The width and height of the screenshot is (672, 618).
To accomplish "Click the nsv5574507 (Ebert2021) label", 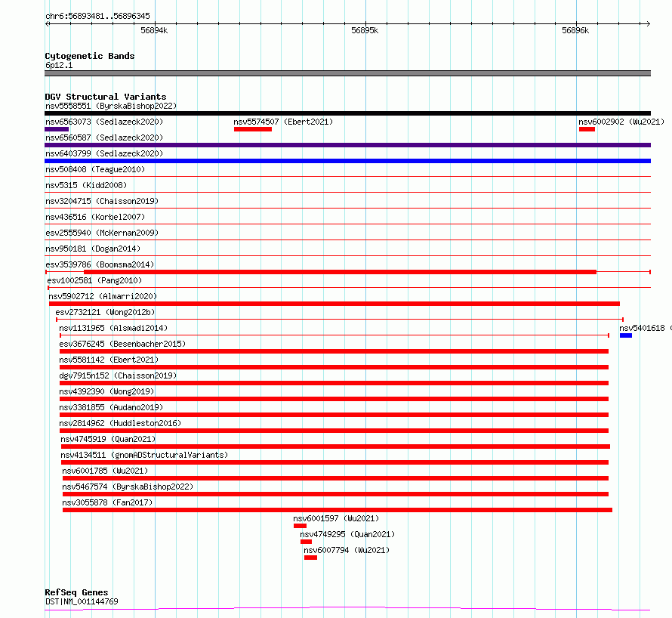I will click(283, 122).
